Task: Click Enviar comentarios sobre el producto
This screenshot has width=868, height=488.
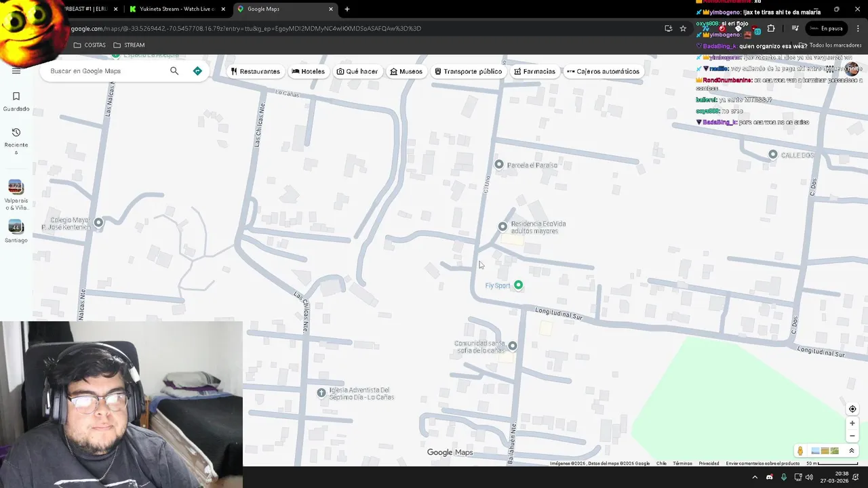Action: click(762, 464)
